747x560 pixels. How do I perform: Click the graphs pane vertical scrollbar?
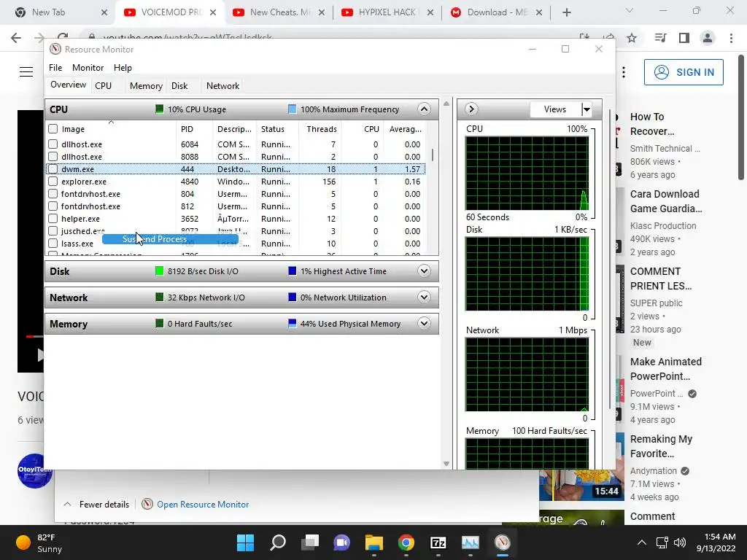tap(610, 257)
